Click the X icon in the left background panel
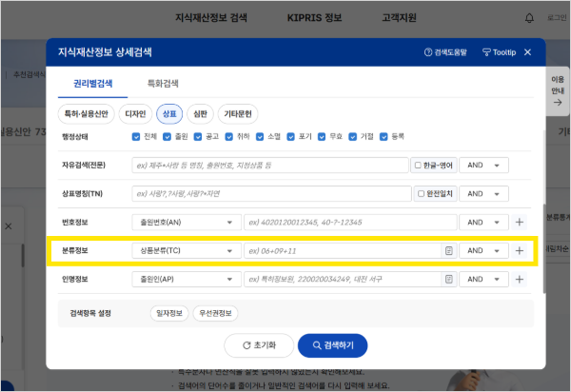The height and width of the screenshot is (392, 571). [x=9, y=226]
